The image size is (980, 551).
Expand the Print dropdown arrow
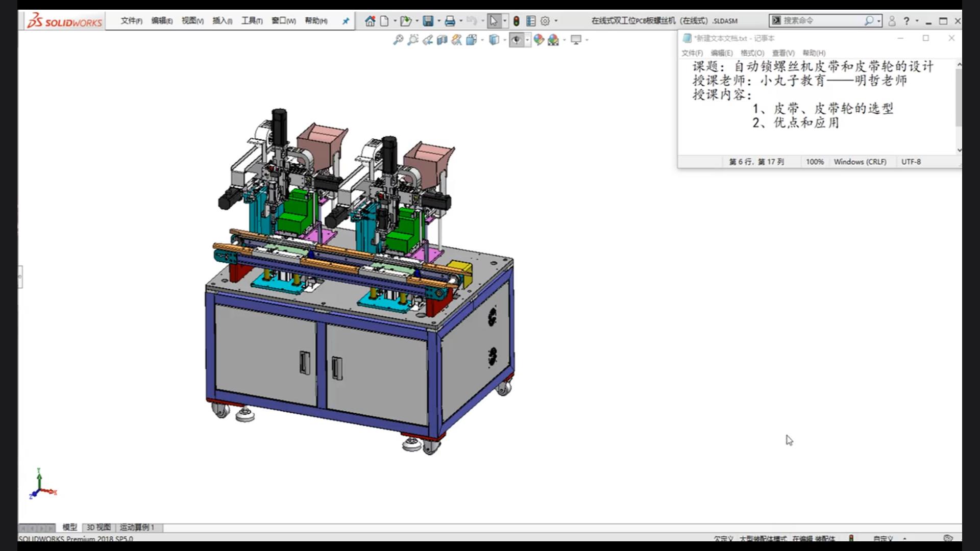click(x=460, y=21)
